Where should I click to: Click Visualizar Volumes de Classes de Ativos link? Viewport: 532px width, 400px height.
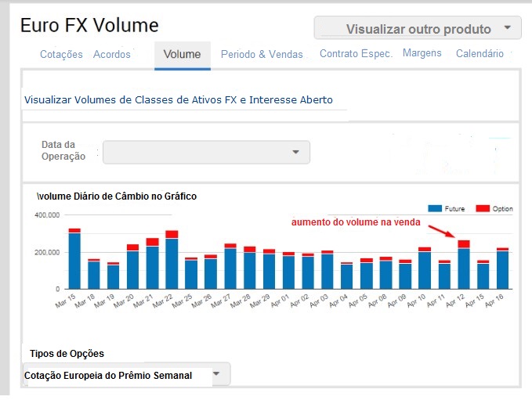coord(179,100)
